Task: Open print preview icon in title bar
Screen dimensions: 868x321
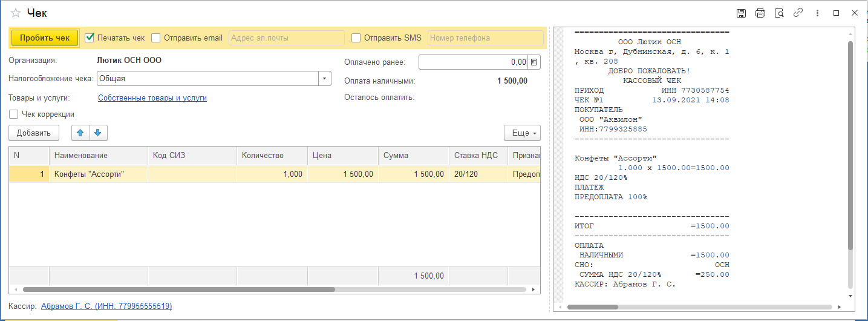Action: pos(779,13)
